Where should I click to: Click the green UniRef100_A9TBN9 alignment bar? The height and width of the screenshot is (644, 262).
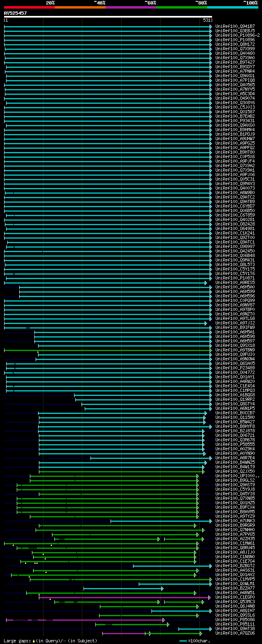(x=108, y=350)
